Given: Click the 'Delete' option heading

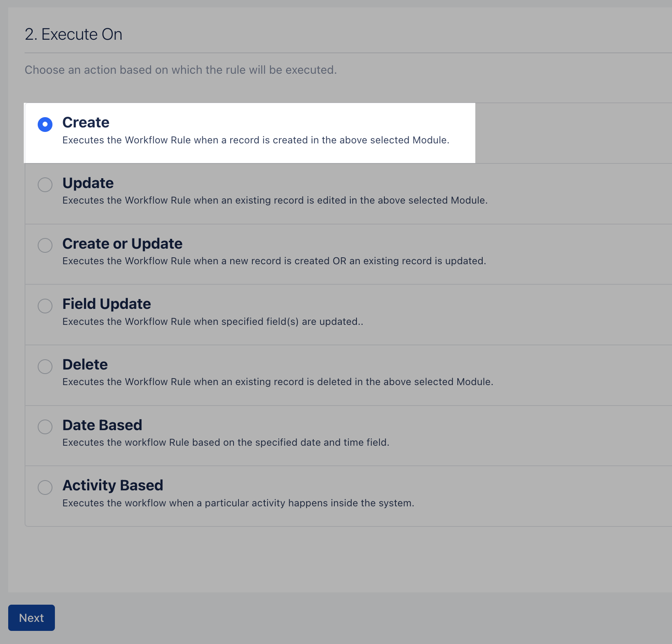Looking at the screenshot, I should [x=85, y=365].
